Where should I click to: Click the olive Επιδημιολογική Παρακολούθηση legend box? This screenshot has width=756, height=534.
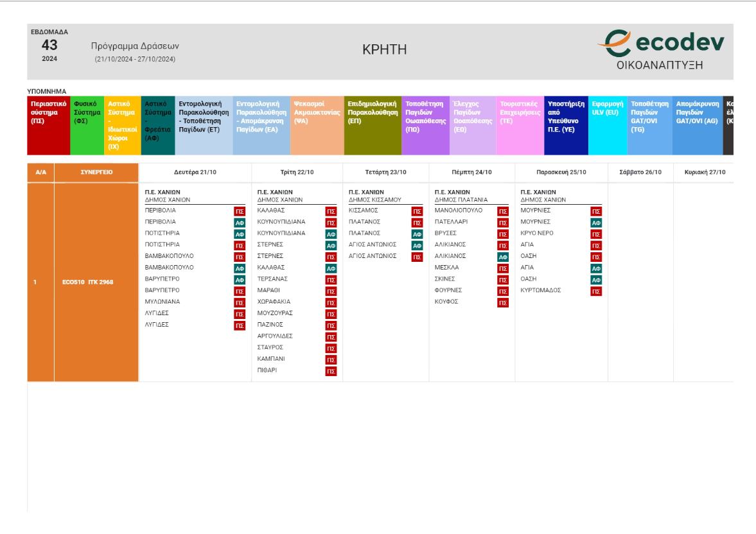pos(373,126)
